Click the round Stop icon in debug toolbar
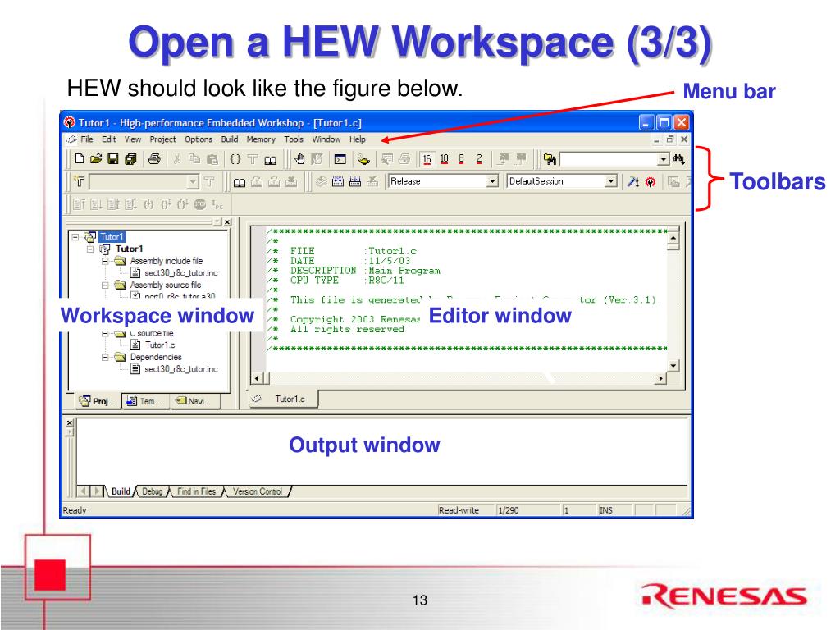 [200, 203]
